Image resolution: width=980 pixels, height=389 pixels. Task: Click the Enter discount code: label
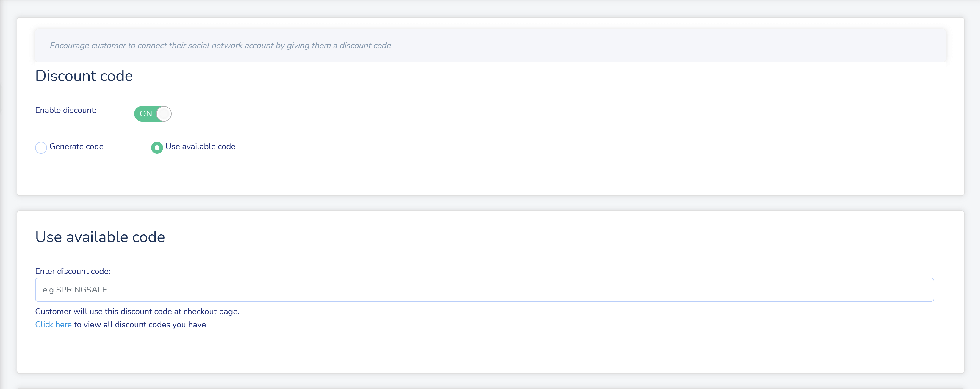(x=73, y=271)
